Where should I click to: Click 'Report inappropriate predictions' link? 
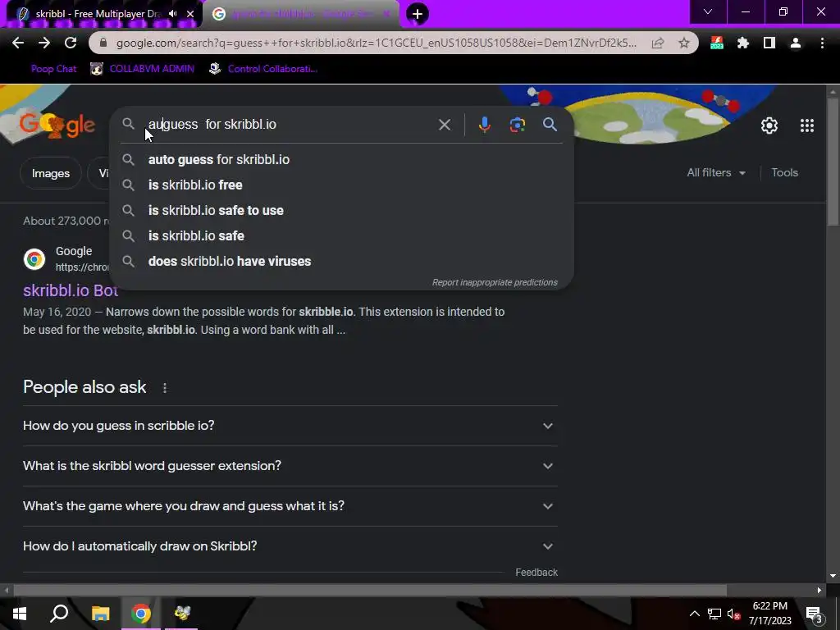pos(495,282)
